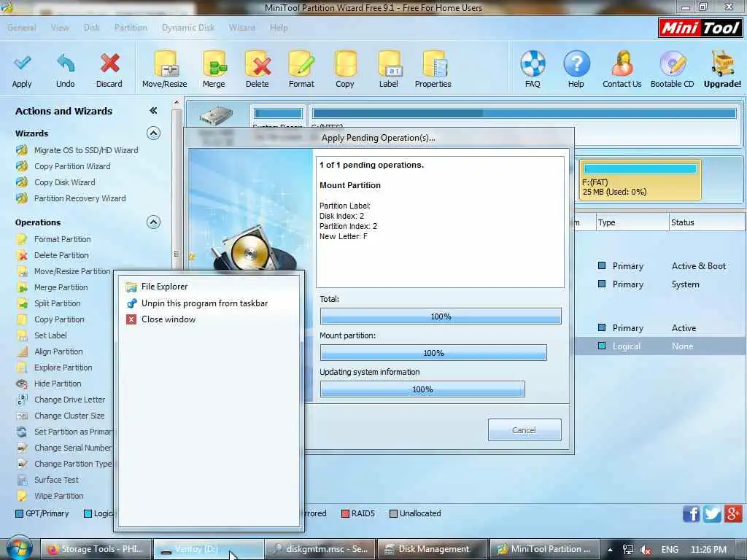Click Set Label operation

[50, 335]
